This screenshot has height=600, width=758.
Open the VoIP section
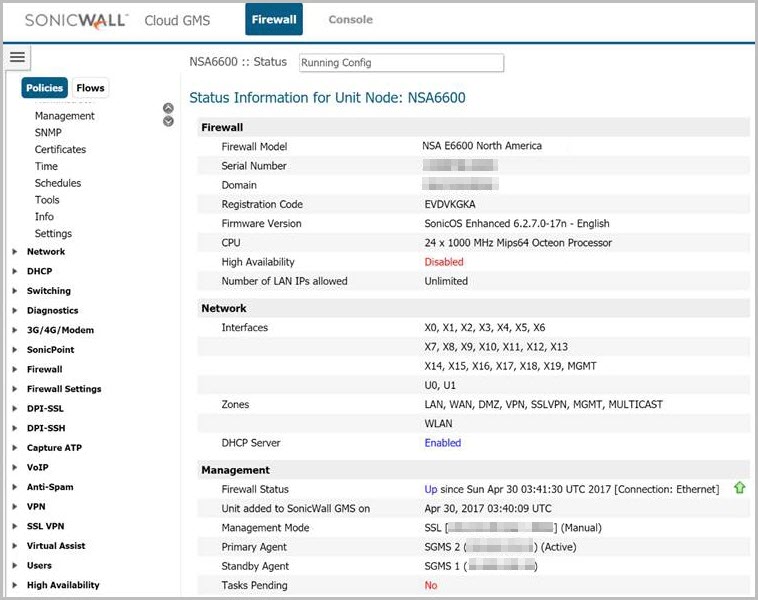point(37,468)
